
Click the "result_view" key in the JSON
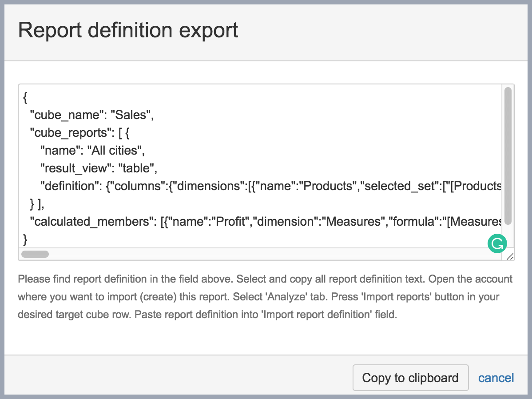click(75, 168)
